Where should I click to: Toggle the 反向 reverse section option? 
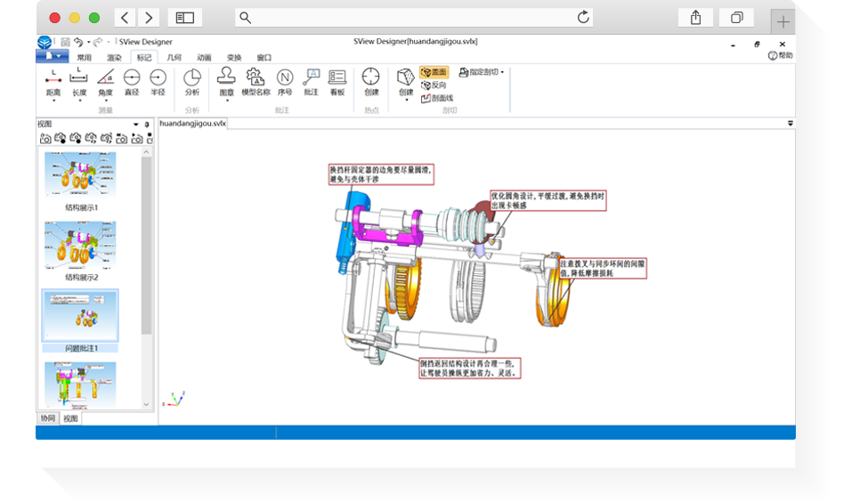(434, 85)
